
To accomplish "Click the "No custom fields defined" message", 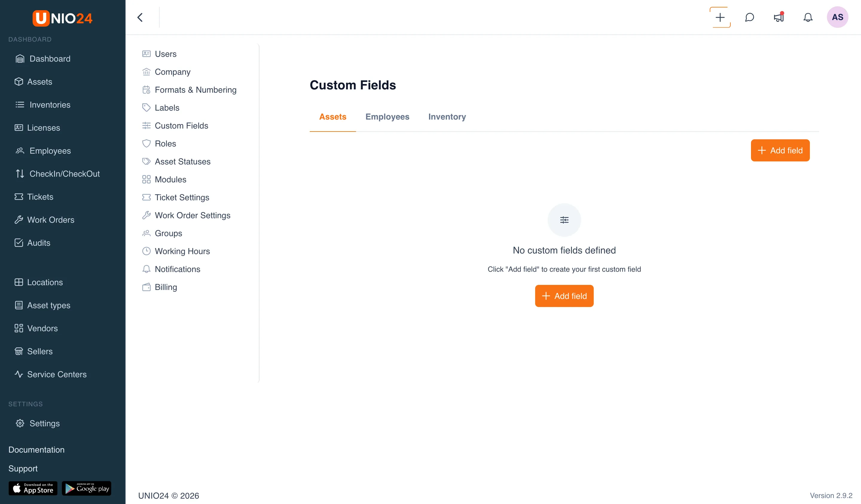I will coord(564,250).
